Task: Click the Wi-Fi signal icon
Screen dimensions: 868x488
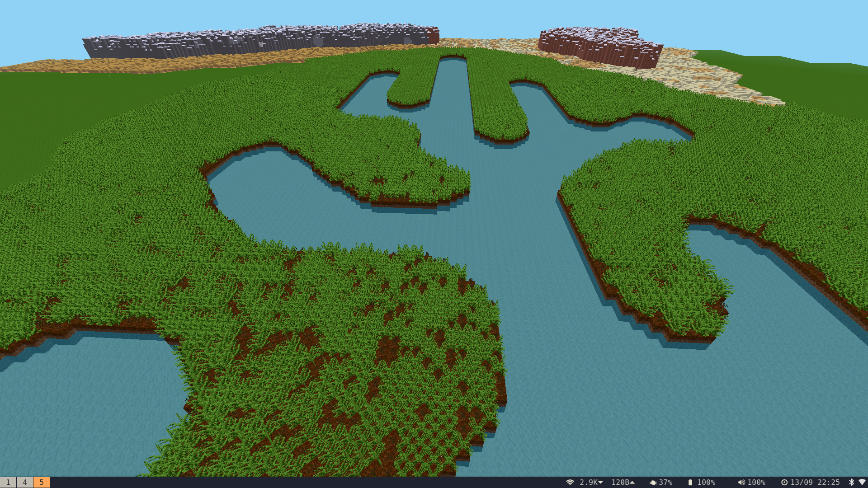Action: click(570, 482)
